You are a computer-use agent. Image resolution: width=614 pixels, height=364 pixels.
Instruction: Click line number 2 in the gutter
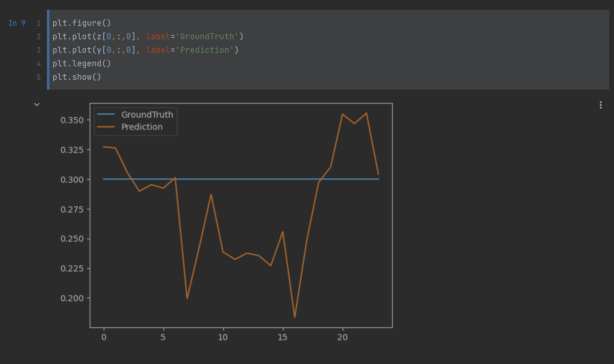[x=39, y=36]
